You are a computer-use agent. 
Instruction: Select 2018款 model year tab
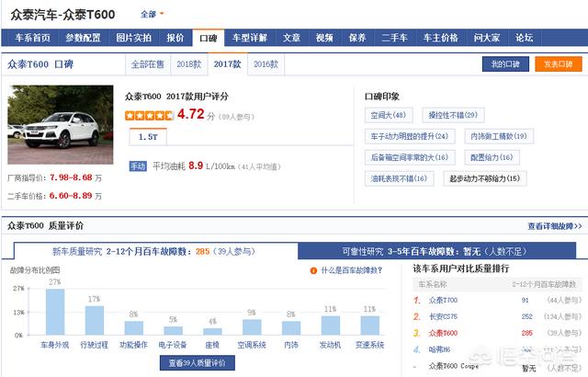[x=189, y=64]
